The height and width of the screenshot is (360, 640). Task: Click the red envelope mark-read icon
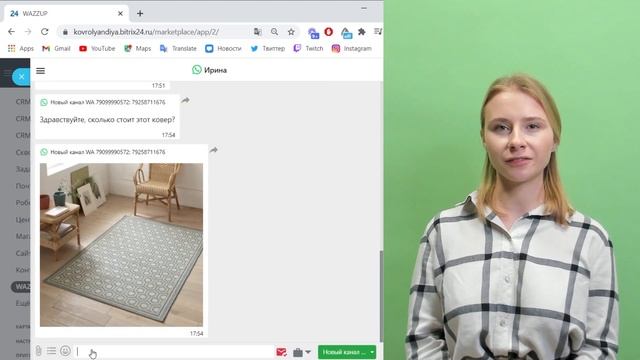point(281,352)
